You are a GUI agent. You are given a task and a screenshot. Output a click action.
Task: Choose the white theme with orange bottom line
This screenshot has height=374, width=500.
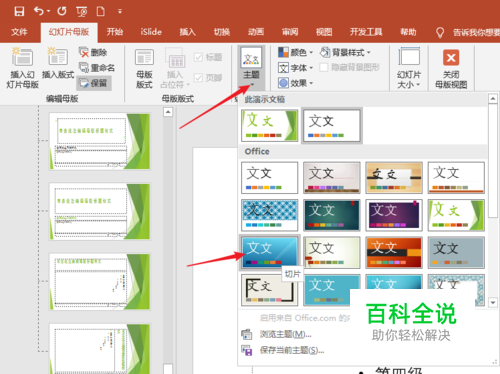(x=456, y=178)
